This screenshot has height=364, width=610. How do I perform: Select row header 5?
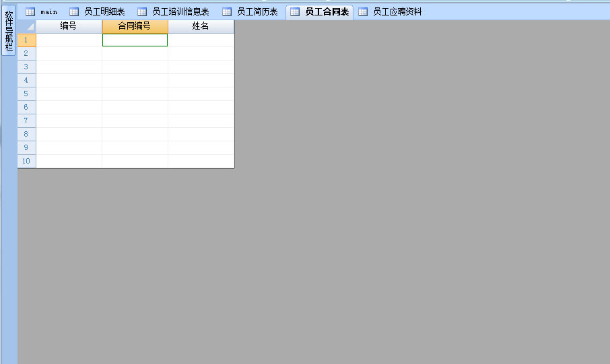point(27,94)
